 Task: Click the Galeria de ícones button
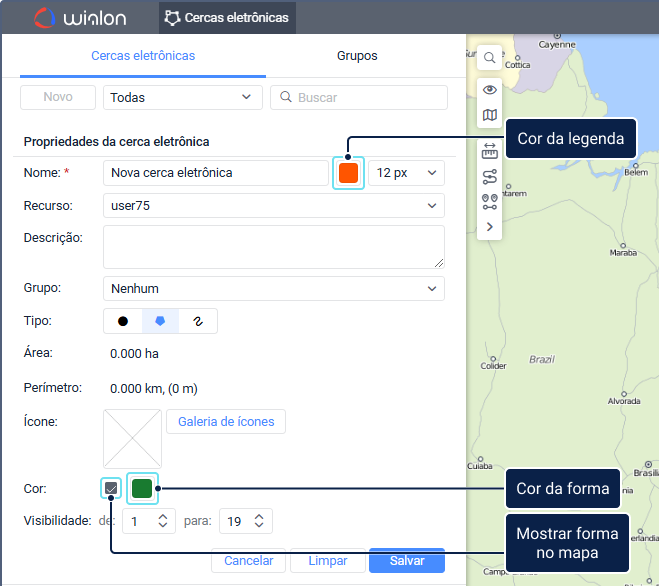click(226, 421)
